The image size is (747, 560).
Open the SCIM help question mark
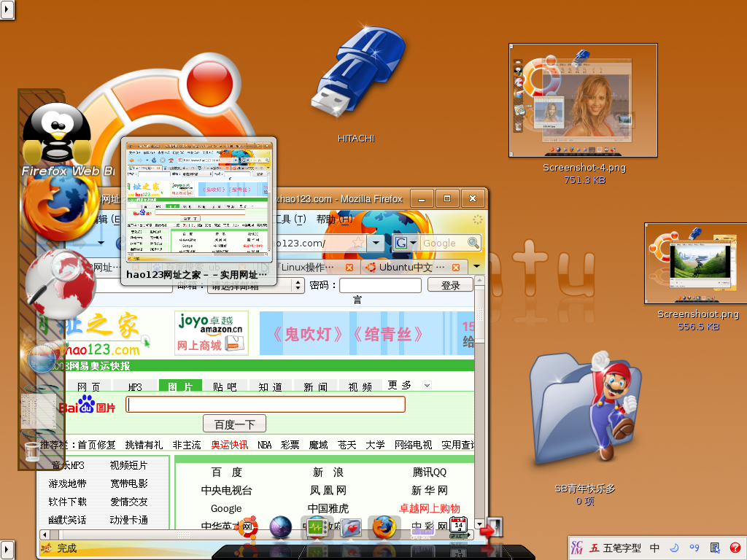pyautogui.click(x=735, y=548)
